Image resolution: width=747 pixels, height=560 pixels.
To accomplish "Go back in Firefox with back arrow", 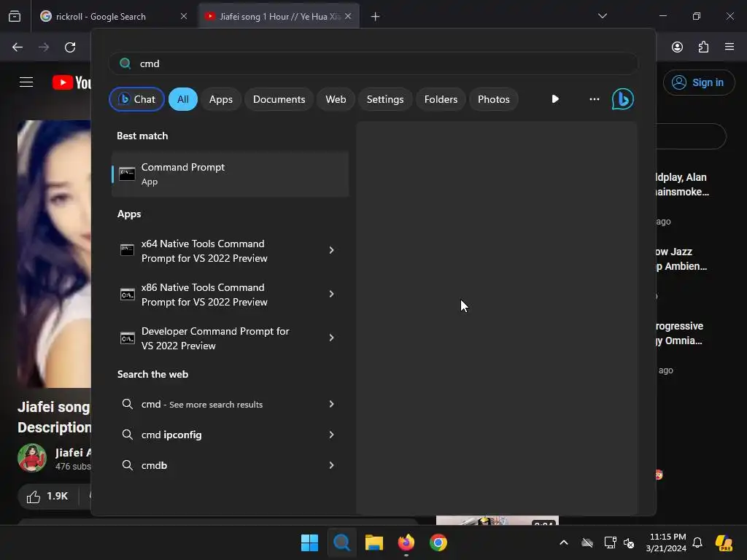I will pyautogui.click(x=18, y=47).
